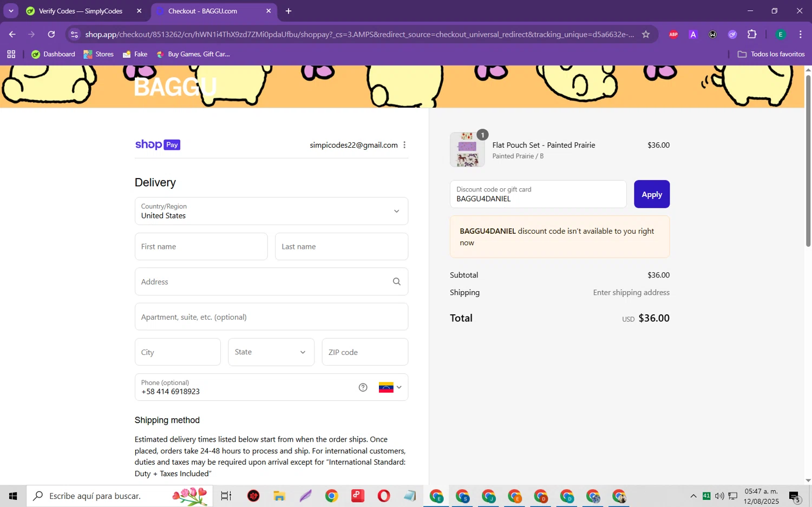This screenshot has height=507, width=812.
Task: Open the phone number help question icon
Action: [x=363, y=387]
